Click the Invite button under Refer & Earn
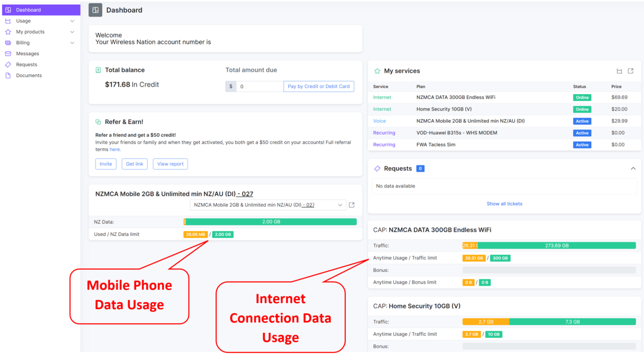 click(106, 163)
